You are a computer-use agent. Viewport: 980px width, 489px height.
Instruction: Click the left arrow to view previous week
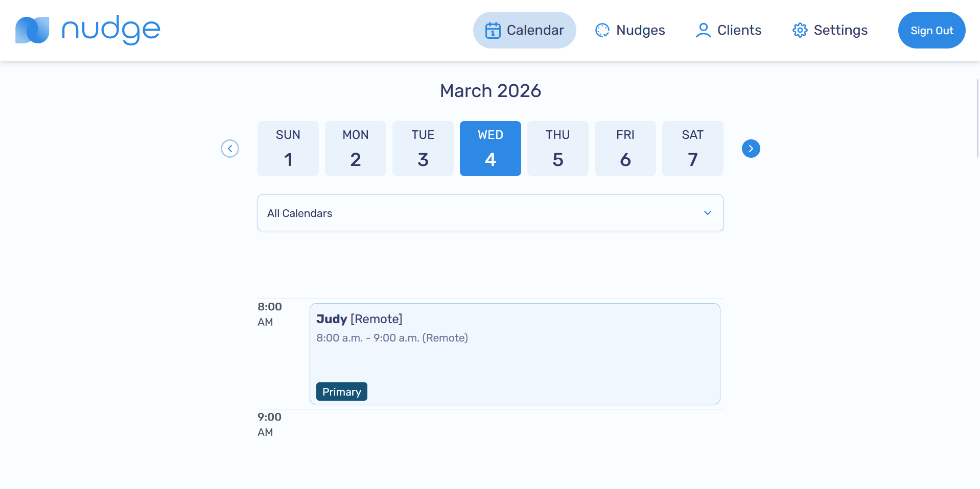230,149
